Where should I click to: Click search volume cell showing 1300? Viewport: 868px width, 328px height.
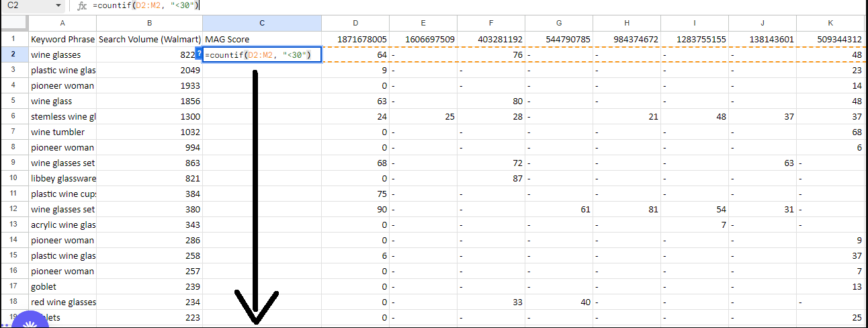pos(149,116)
